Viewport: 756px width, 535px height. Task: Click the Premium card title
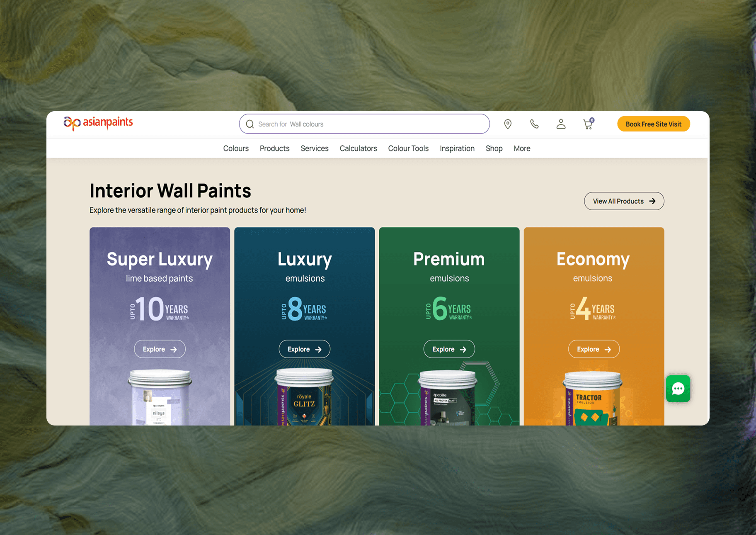coord(449,259)
